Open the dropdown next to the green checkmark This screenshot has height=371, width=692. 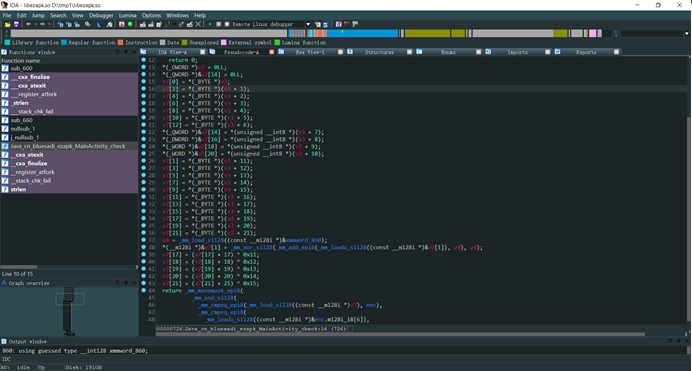pyautogui.click(x=174, y=24)
